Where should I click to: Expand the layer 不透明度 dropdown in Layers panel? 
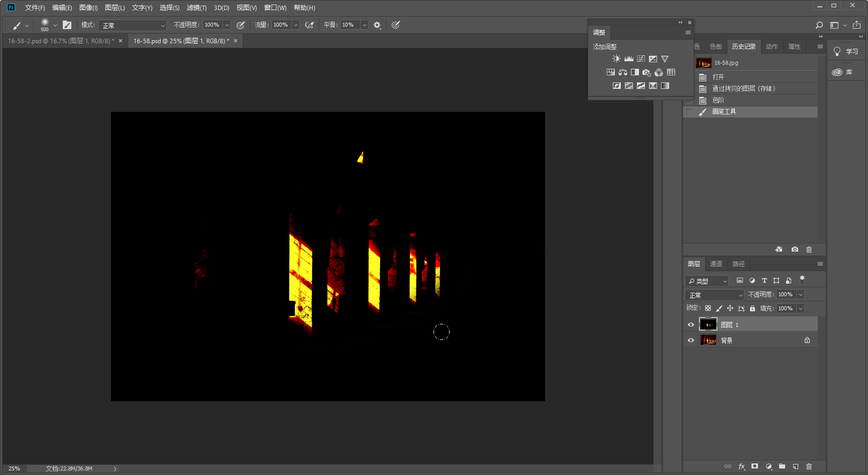coord(801,295)
